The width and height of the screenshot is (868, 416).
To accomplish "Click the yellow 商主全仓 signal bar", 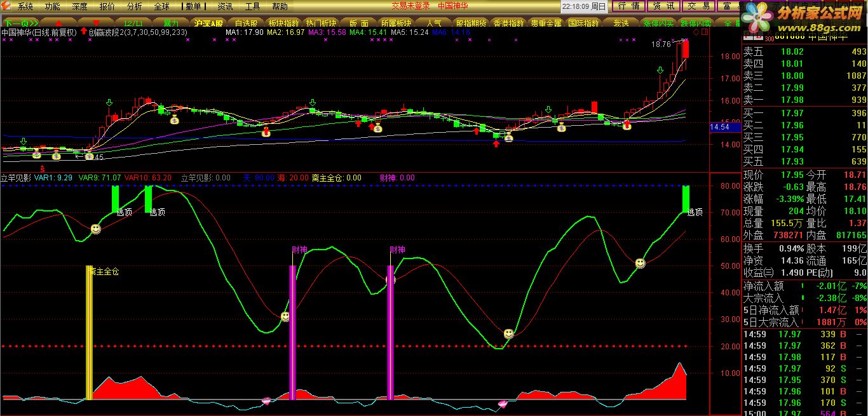I will coord(90,333).
